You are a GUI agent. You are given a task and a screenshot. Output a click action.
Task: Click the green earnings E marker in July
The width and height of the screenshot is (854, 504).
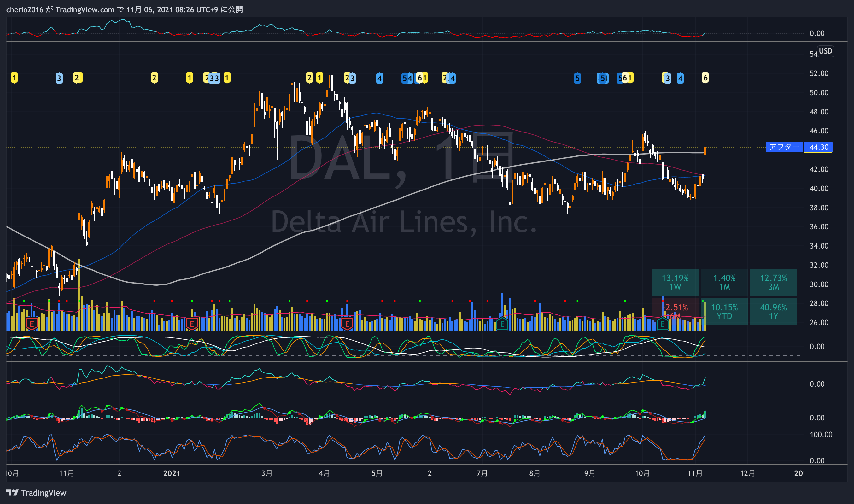click(x=502, y=324)
